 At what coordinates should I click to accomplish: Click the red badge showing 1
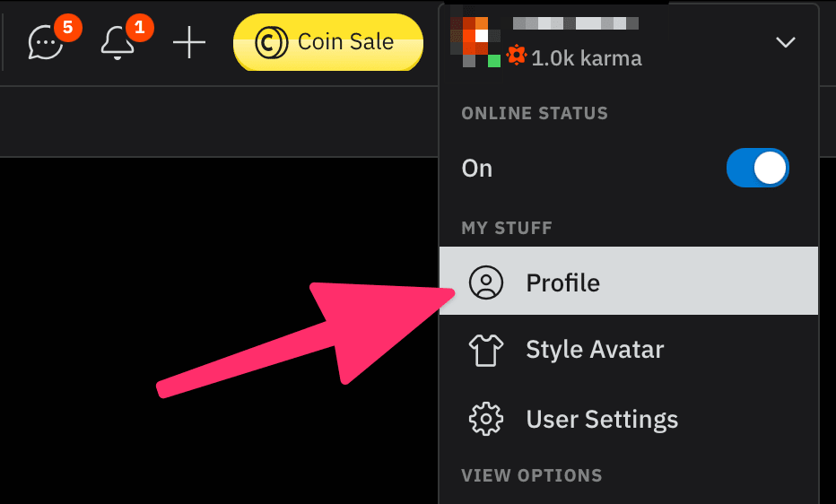point(140,27)
